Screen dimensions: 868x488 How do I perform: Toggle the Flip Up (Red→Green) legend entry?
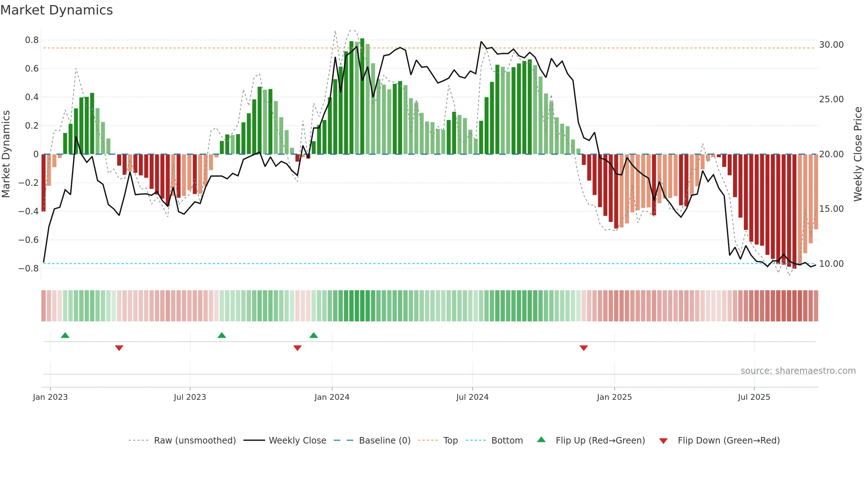[x=591, y=441]
